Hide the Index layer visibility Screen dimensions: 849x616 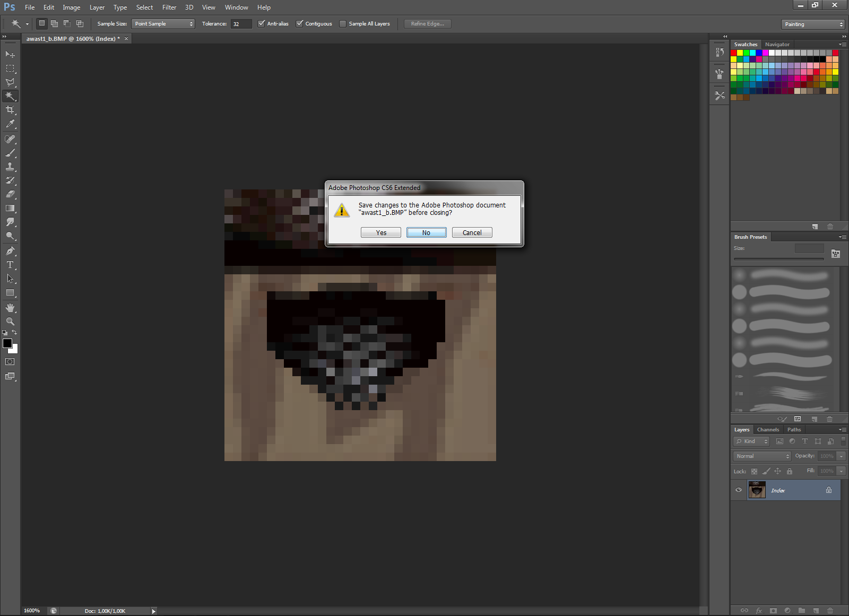739,490
